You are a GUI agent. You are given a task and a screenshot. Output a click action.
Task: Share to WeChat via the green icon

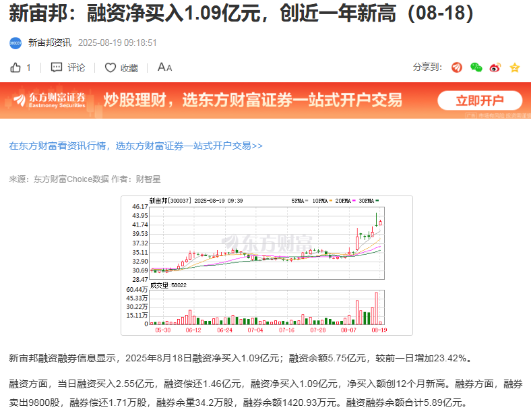point(476,67)
